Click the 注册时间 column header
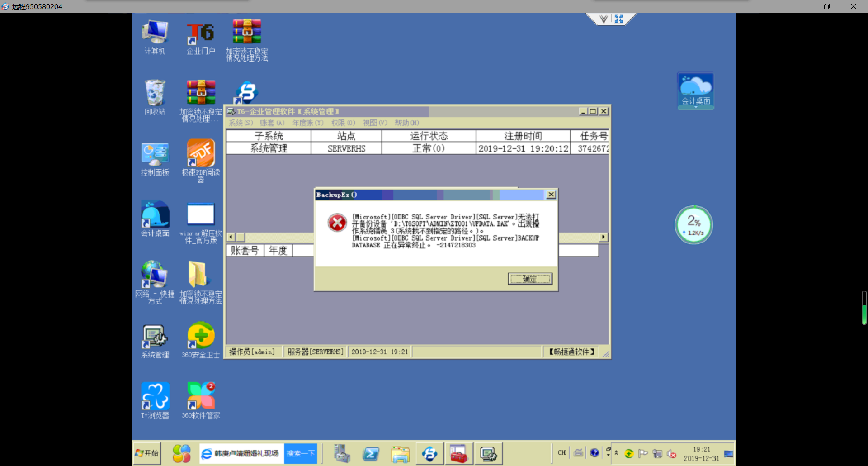The image size is (868, 466). [x=523, y=136]
